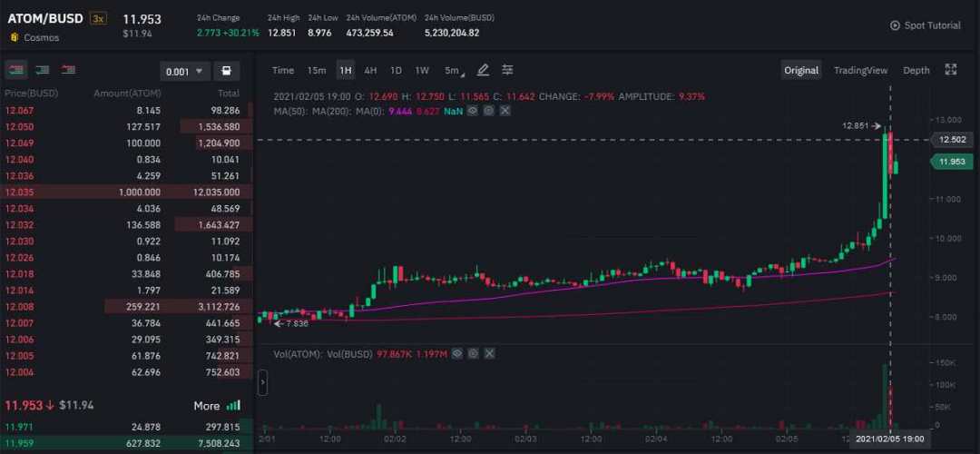Open the Spot Tutorial link
The image size is (980, 454).
coord(925,25)
